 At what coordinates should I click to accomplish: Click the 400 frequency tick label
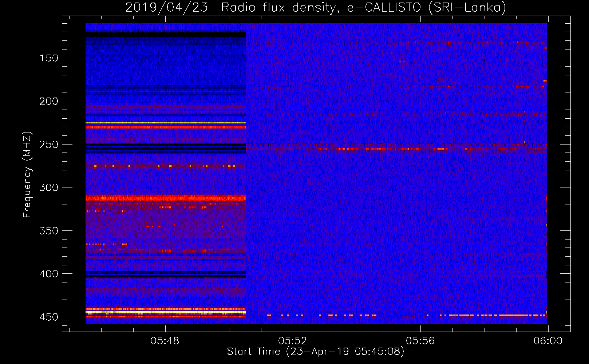click(49, 274)
